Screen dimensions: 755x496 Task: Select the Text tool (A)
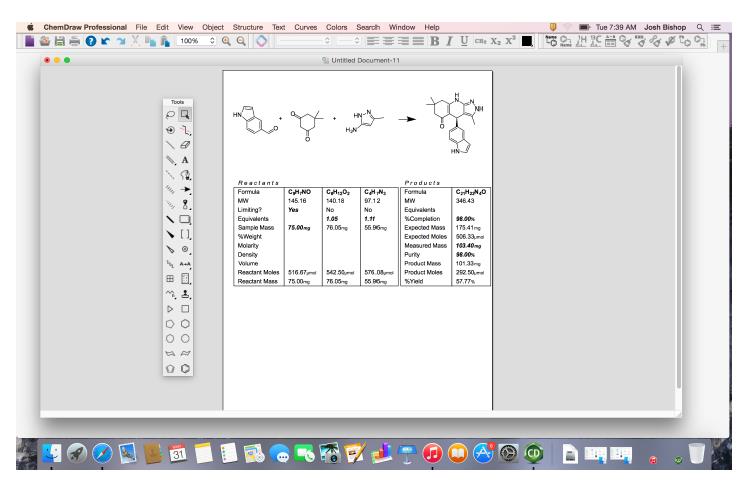coord(185,160)
